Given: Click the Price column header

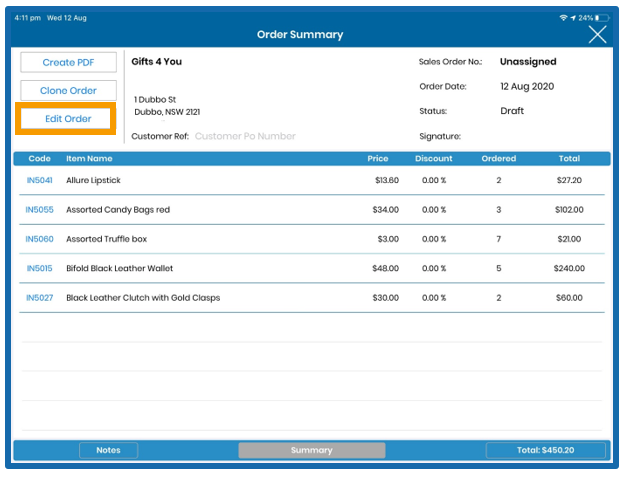Looking at the screenshot, I should (x=378, y=159).
